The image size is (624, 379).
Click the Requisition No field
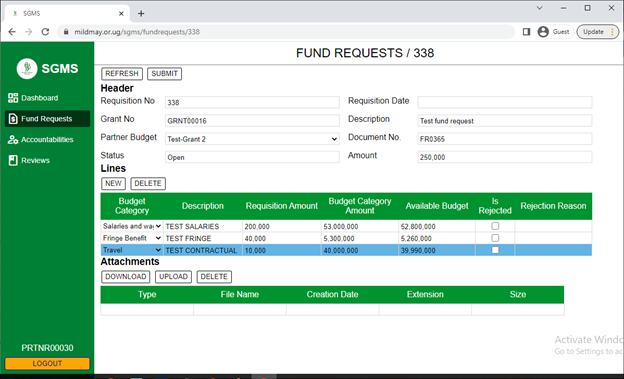pos(252,102)
